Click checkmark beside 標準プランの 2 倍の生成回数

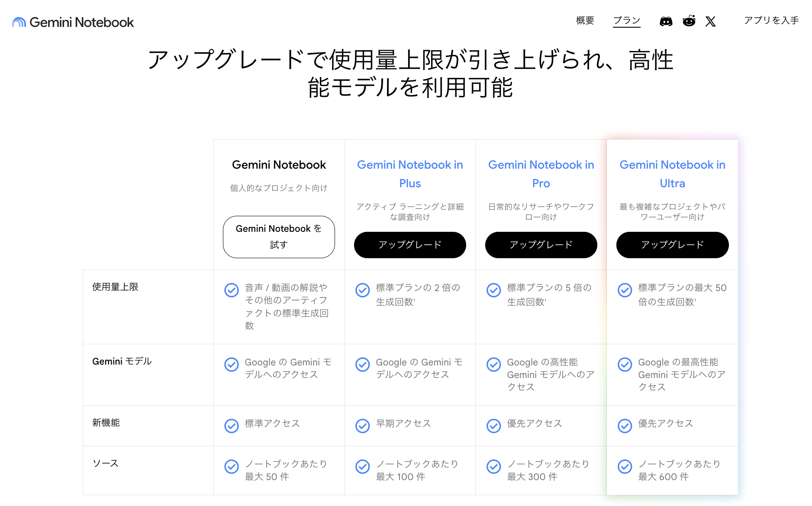(x=363, y=290)
